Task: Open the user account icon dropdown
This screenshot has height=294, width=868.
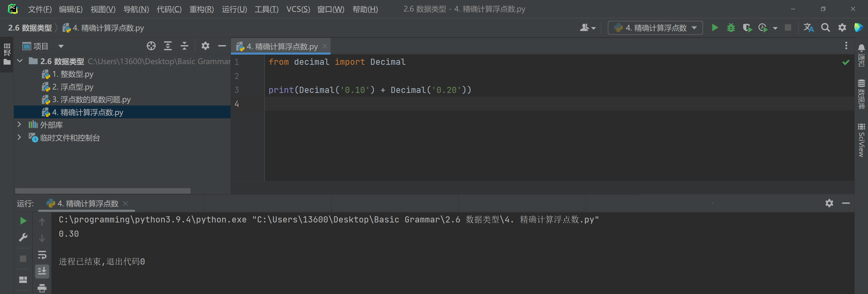Action: (588, 27)
